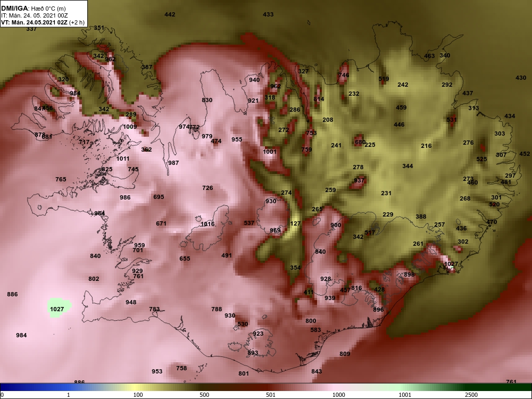
Task: Click the map value "695"
Action: pyautogui.click(x=159, y=197)
